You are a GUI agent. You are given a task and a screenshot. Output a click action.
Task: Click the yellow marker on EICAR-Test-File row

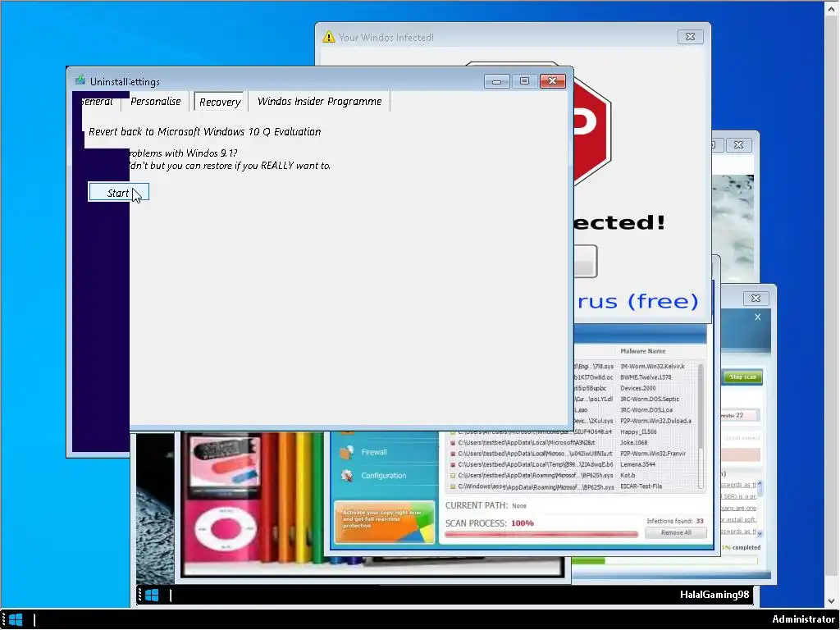(453, 487)
